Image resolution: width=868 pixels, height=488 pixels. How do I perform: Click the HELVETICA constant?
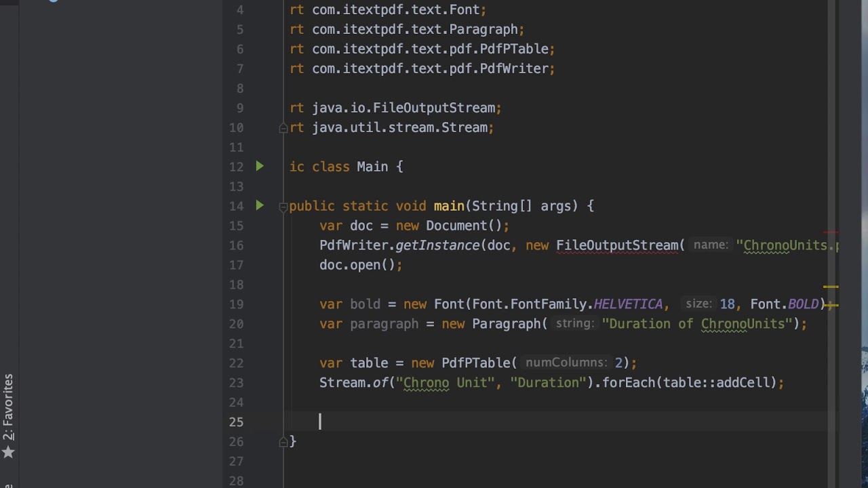tap(628, 304)
